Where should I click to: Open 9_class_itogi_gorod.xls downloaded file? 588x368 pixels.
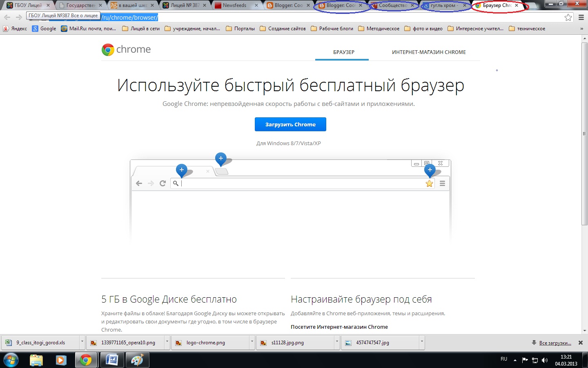point(40,343)
